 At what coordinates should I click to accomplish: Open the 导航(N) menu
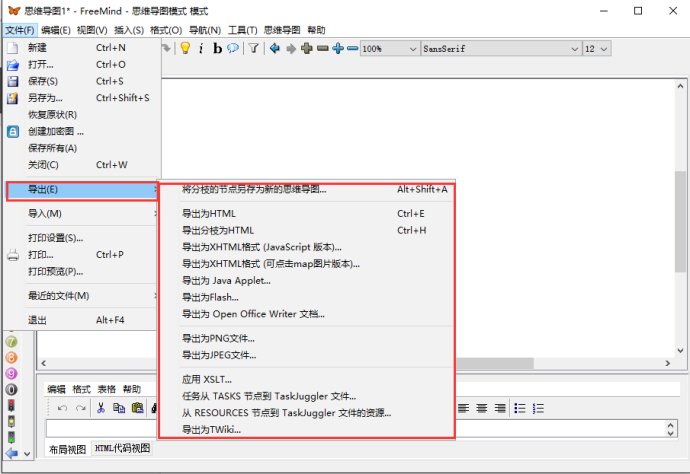point(205,30)
